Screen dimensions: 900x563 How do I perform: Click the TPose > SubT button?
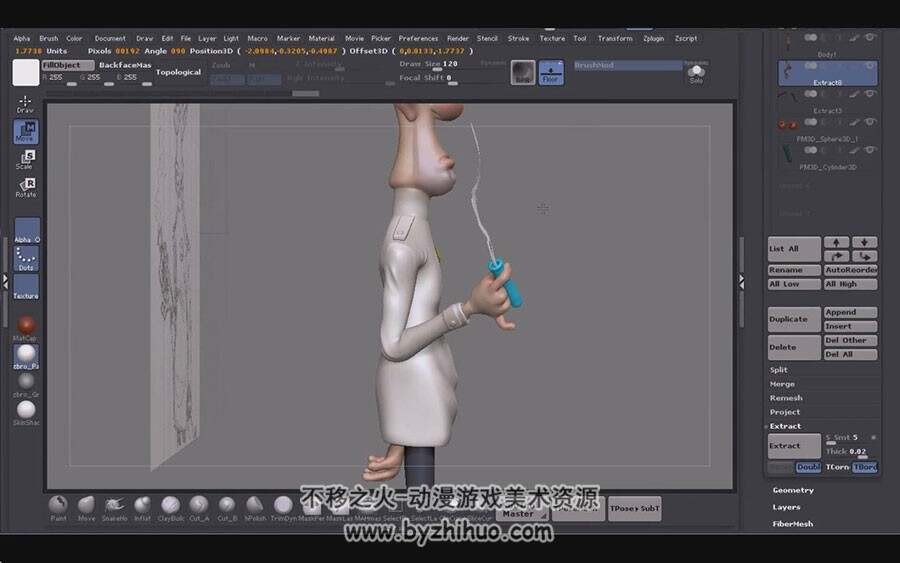tap(634, 508)
